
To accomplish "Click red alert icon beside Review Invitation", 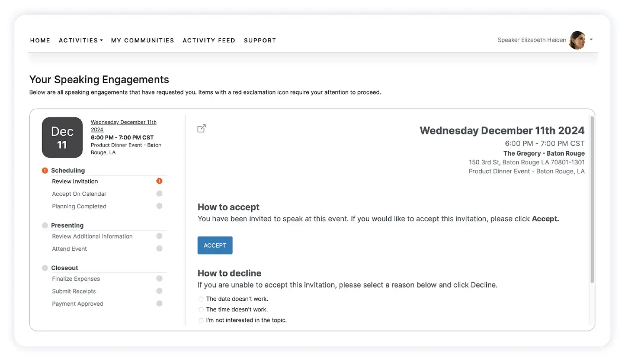I will pos(159,181).
